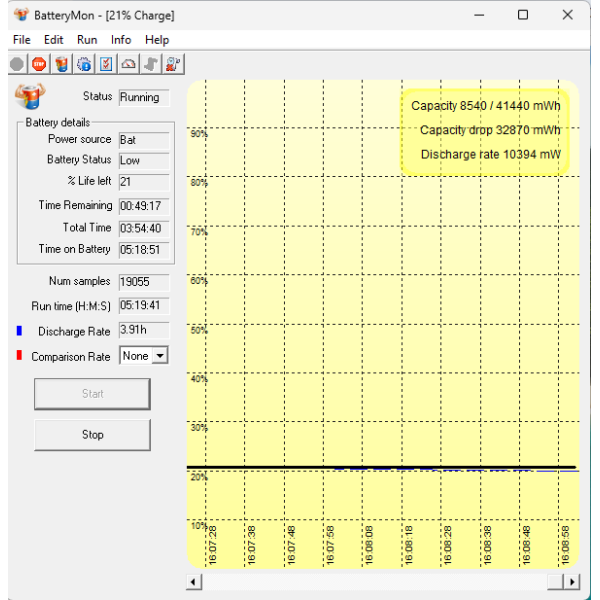Click the Stop button to end monitoring
The width and height of the screenshot is (600, 600).
tap(92, 435)
